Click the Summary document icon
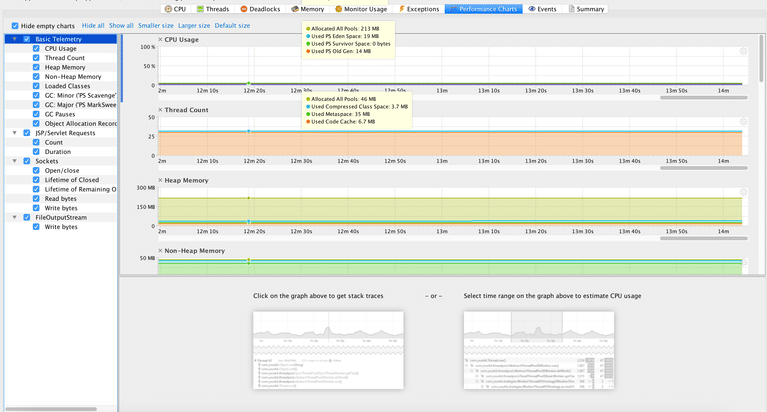Image resolution: width=767 pixels, height=412 pixels. click(x=572, y=8)
